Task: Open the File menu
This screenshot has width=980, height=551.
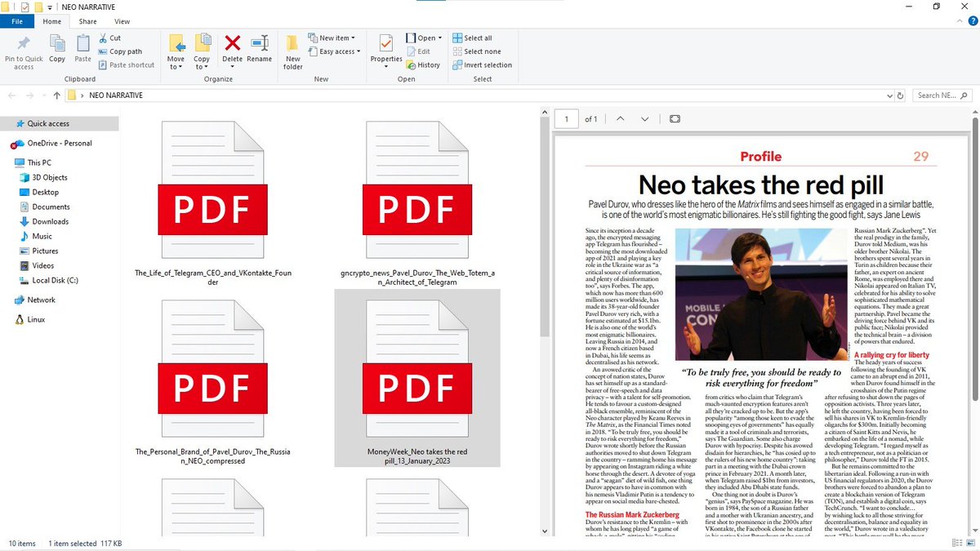Action: 17,21
